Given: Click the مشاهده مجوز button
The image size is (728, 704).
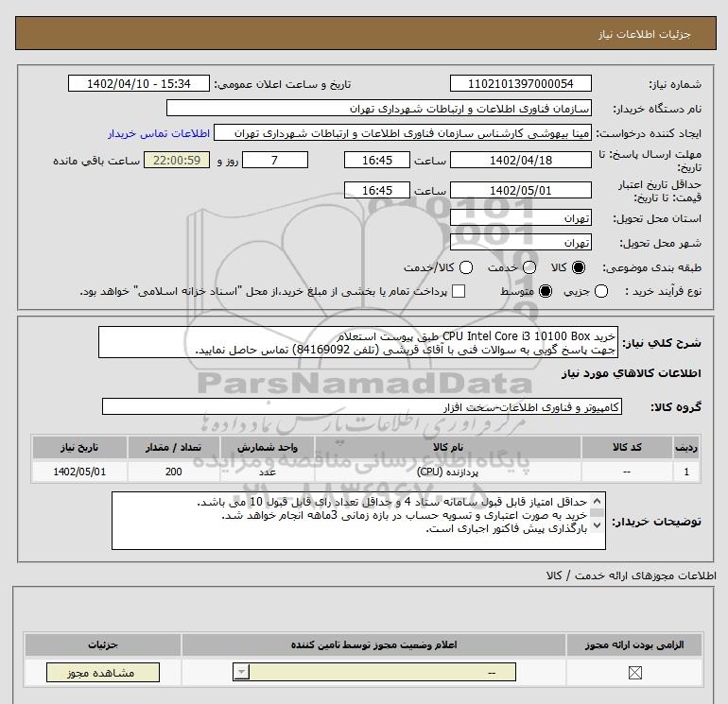Looking at the screenshot, I should [103, 673].
